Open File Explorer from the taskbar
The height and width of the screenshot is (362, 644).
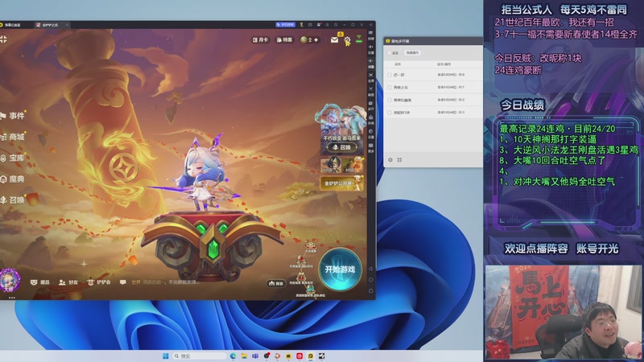(x=244, y=356)
